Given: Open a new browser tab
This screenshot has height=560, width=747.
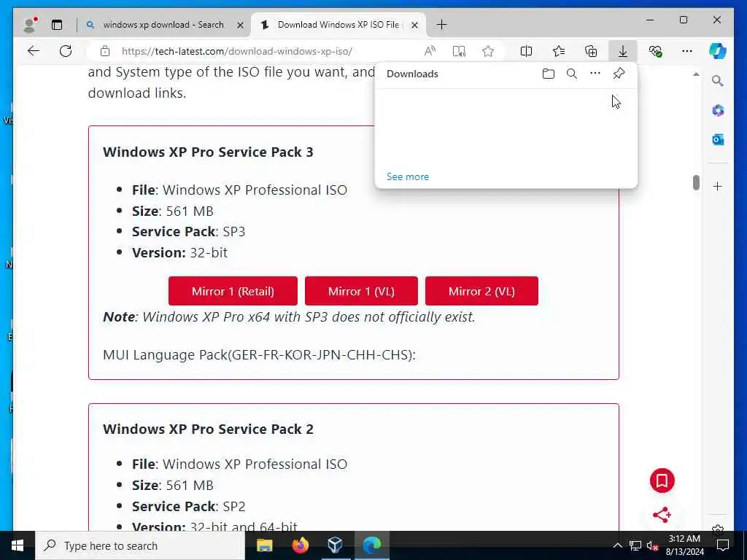Looking at the screenshot, I should pos(441,25).
